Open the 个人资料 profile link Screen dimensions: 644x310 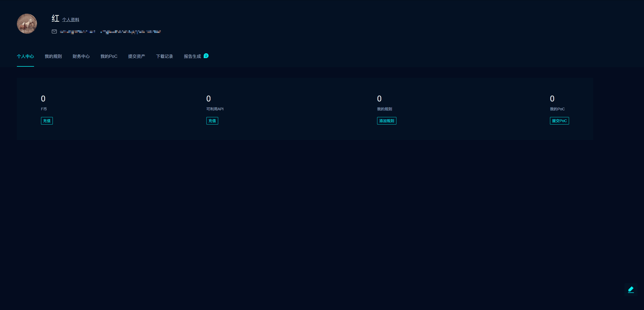[70, 20]
